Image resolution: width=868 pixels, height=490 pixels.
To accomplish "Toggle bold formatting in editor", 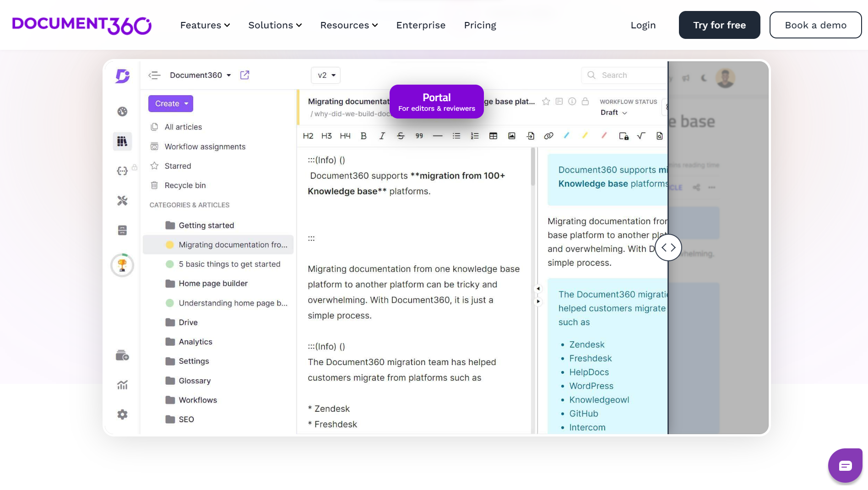I will click(x=363, y=136).
